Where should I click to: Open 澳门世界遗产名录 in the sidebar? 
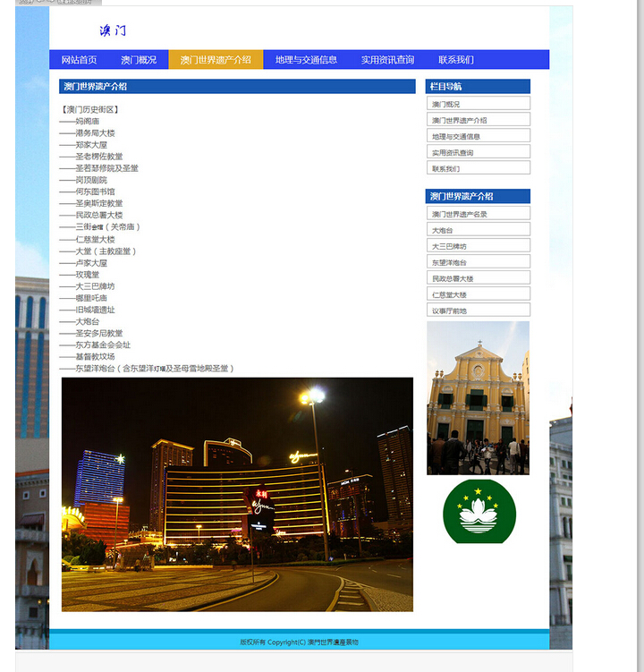click(x=478, y=214)
